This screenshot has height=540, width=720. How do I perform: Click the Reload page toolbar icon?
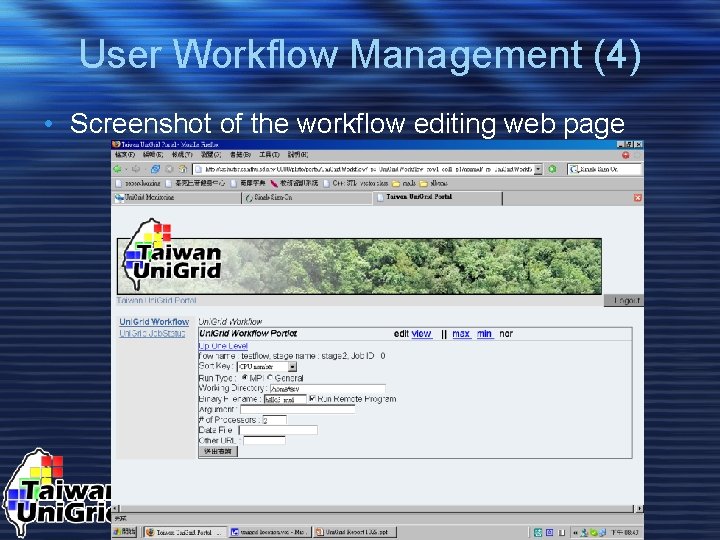[x=156, y=169]
